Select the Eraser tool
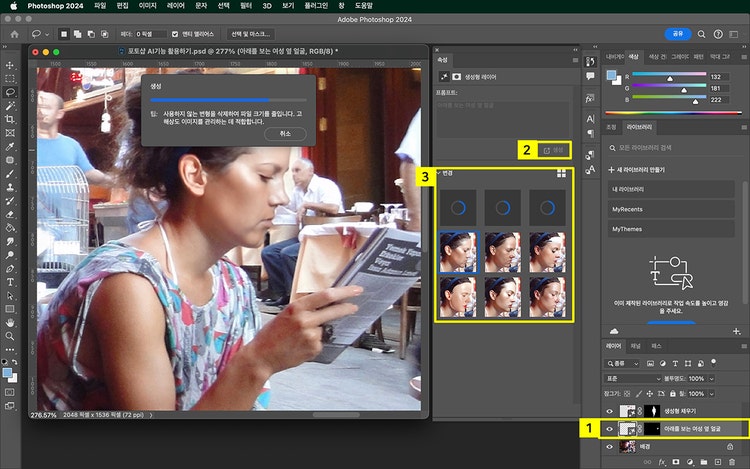This screenshot has width=750, height=469. 10,213
